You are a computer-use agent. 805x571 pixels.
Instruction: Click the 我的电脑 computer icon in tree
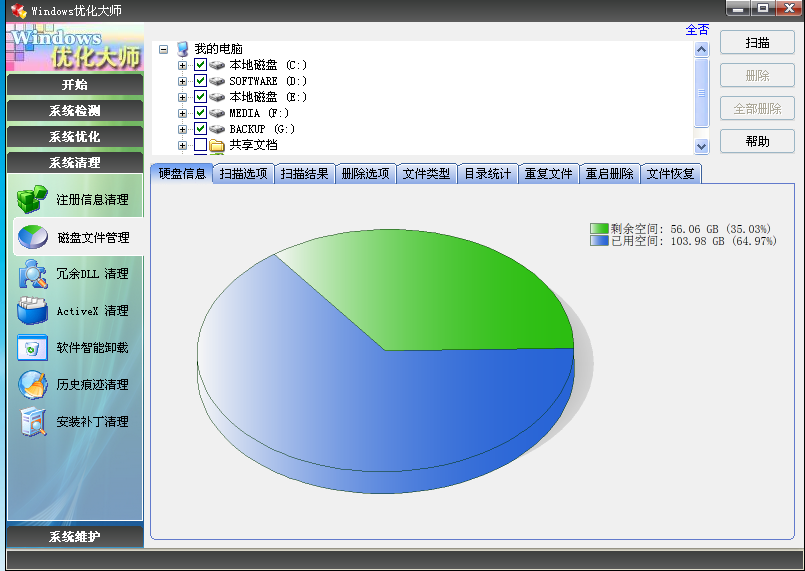click(182, 49)
